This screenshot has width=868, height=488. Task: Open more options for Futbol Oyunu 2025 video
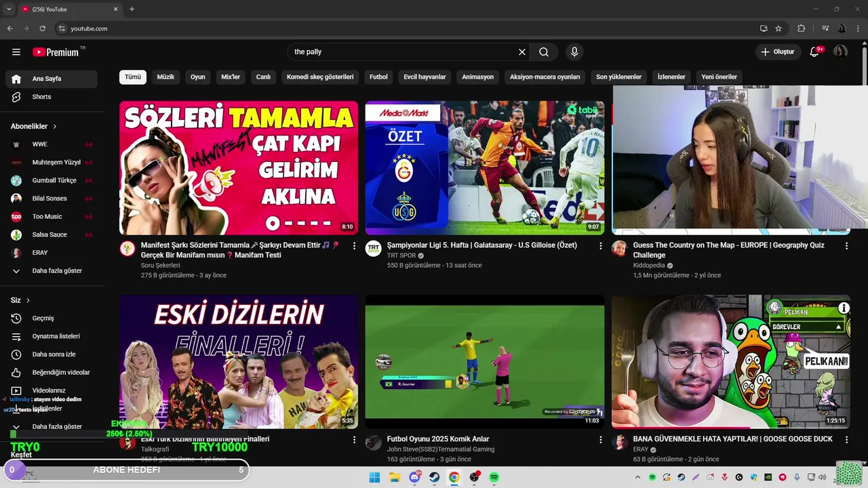600,440
